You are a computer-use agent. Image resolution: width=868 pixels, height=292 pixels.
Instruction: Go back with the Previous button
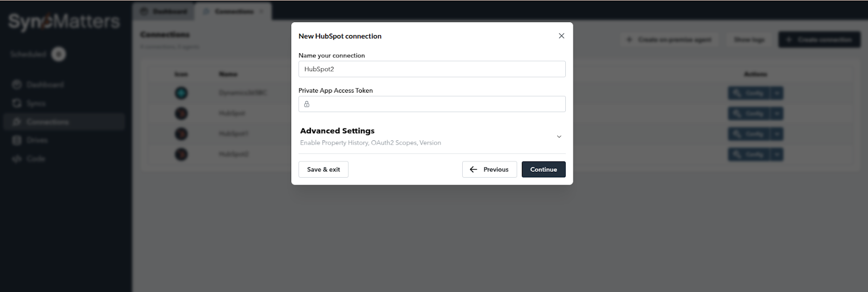click(489, 170)
